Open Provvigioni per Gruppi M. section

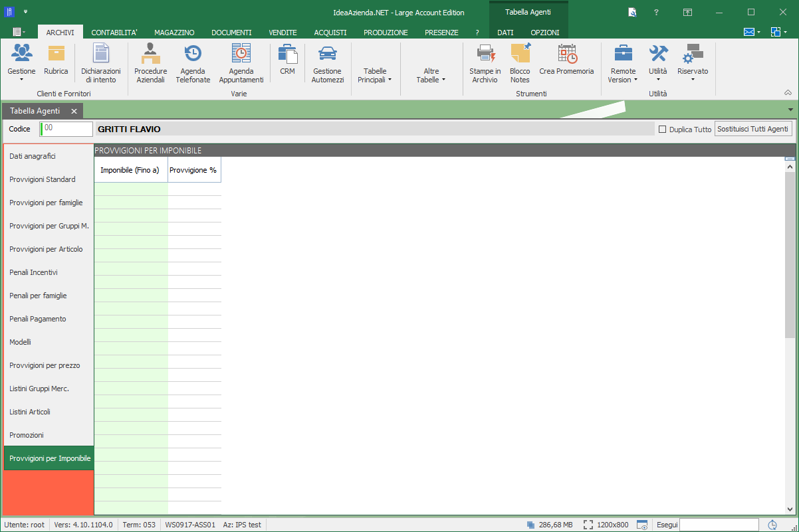[x=49, y=226]
